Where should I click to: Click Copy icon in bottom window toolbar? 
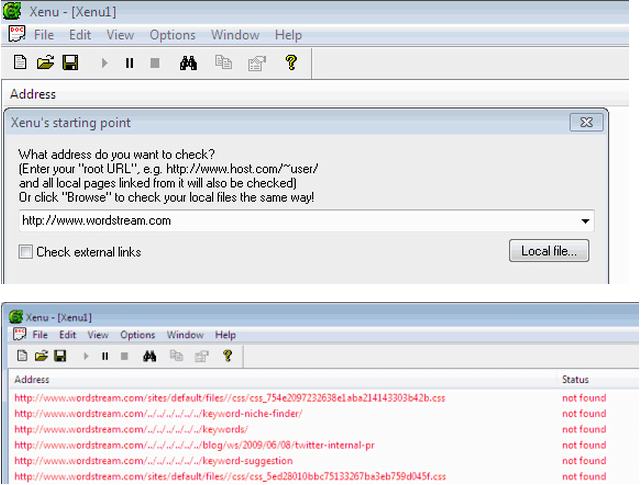tap(176, 355)
